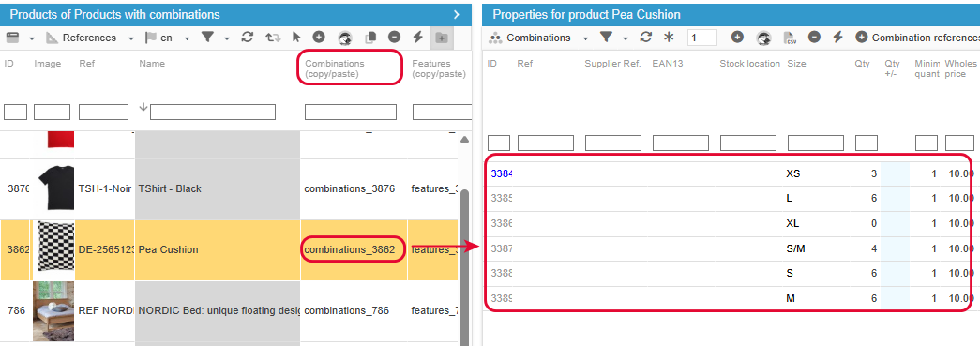Open the en language dropdown
Image resolution: width=980 pixels, height=346 pixels.
click(x=187, y=38)
